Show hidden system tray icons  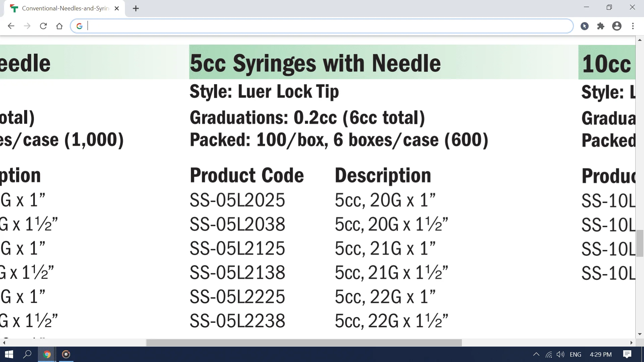click(x=536, y=354)
